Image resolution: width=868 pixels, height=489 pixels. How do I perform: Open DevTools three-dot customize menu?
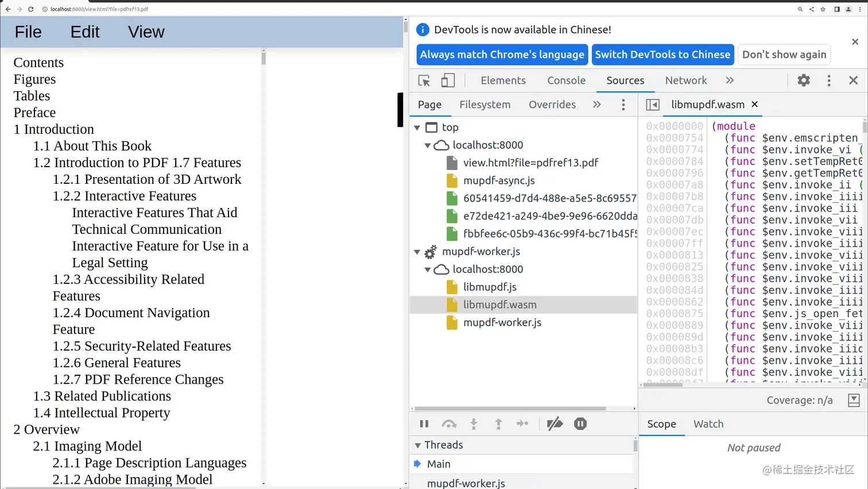(x=829, y=80)
